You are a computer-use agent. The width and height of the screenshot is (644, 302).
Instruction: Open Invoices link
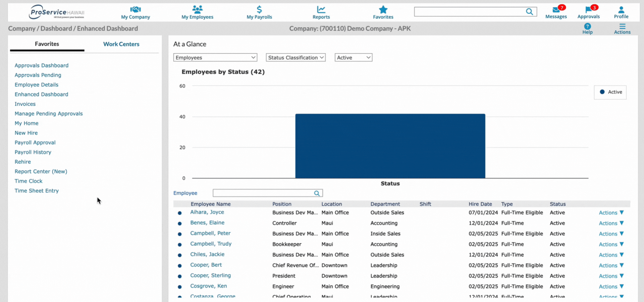pos(25,104)
